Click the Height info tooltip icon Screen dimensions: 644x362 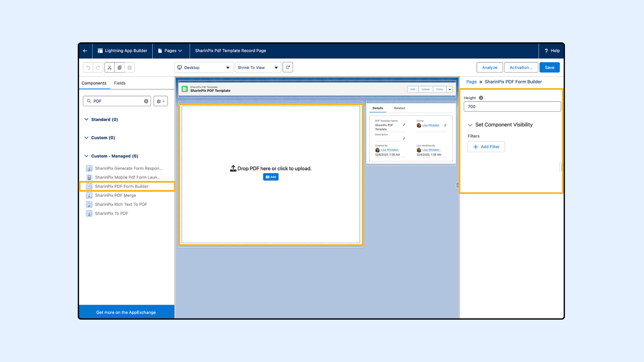pyautogui.click(x=481, y=98)
